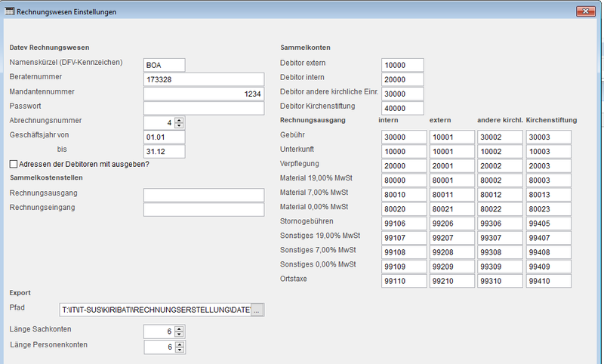This screenshot has height=364, width=604.
Task: Click Unterkunft andere kirchl. field 10002
Action: pos(500,151)
